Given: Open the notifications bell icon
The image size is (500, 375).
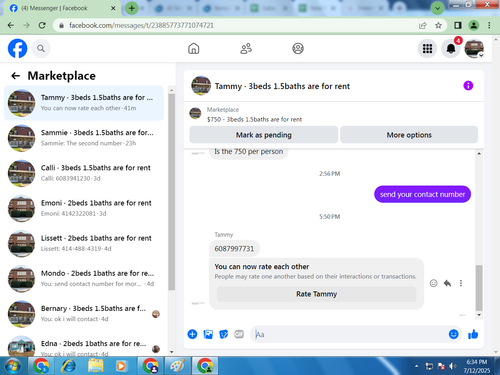Looking at the screenshot, I should 451,49.
